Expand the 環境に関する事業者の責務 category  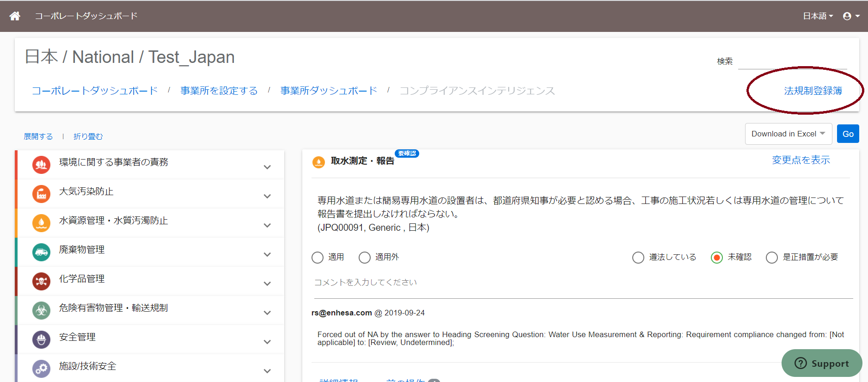click(x=267, y=167)
